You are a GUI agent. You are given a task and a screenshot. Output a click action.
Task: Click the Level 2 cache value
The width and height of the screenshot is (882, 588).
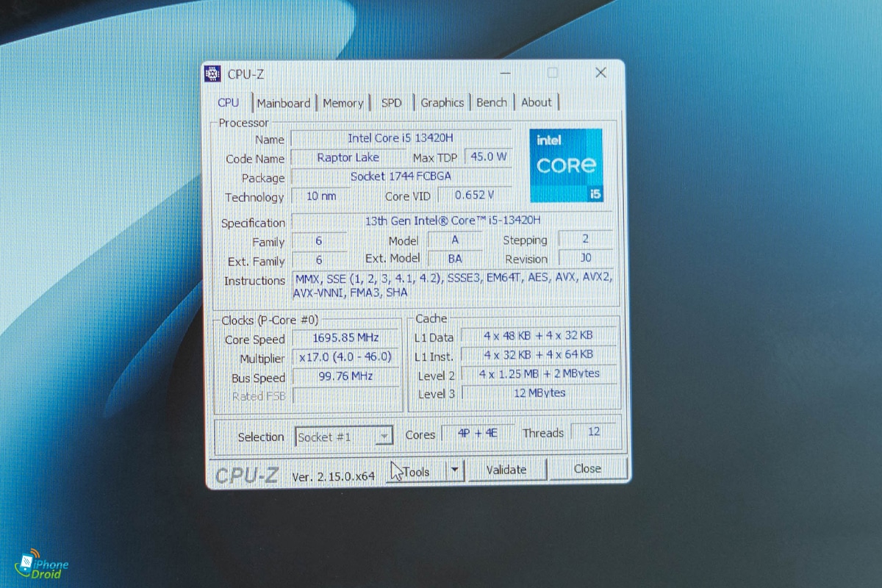pyautogui.click(x=539, y=373)
